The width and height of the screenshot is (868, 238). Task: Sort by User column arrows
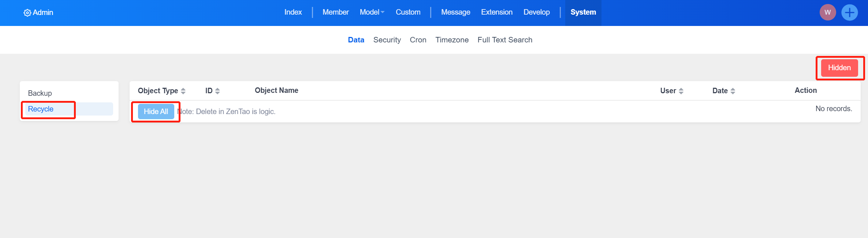pyautogui.click(x=681, y=91)
